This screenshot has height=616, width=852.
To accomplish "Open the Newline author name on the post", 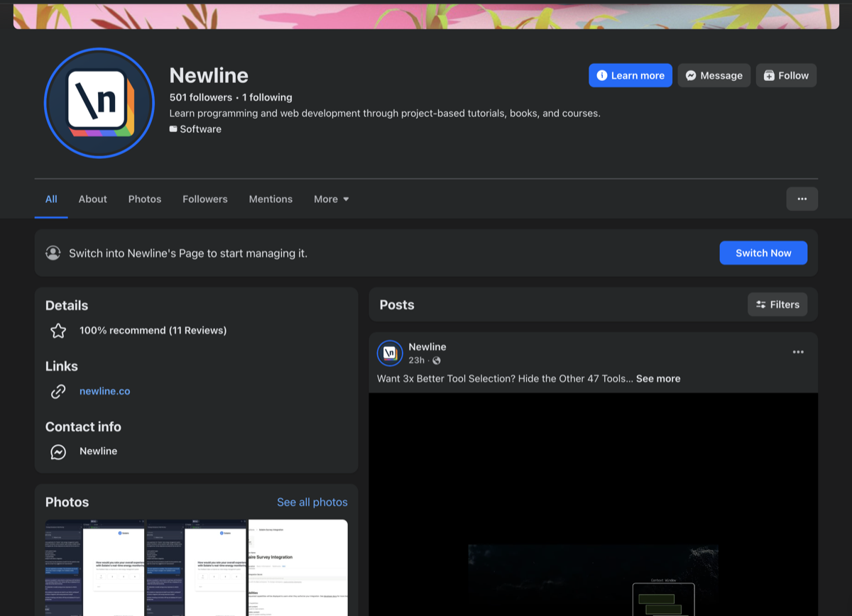I will (427, 346).
